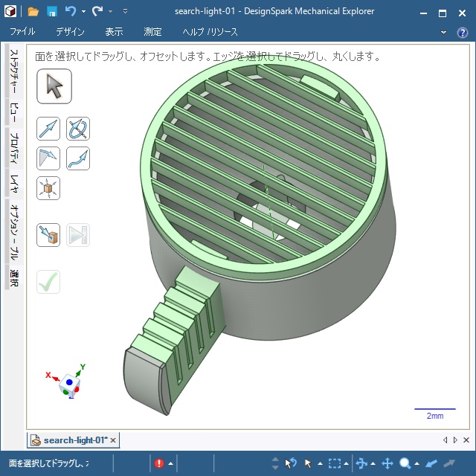476x476 pixels.
Task: Choose the Revolve tool guide icon
Action: pos(78,129)
